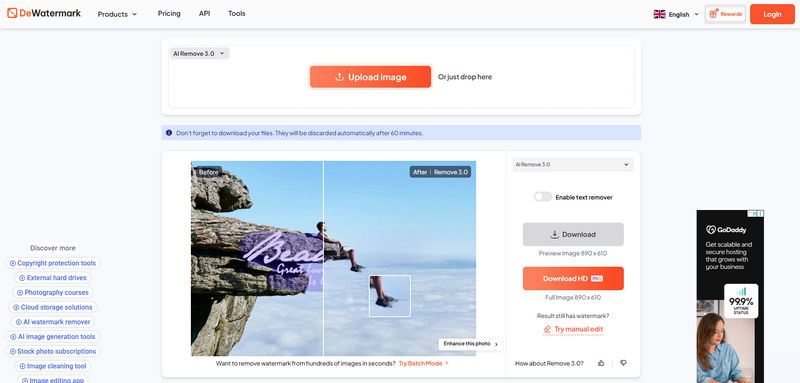This screenshot has height=383, width=800.
Task: Click the plus icon beside Photography courses
Action: (20, 293)
